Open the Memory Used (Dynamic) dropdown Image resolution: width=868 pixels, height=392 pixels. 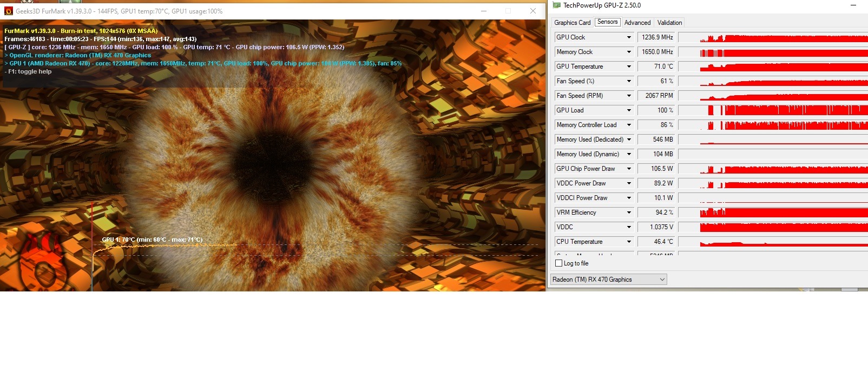[629, 154]
